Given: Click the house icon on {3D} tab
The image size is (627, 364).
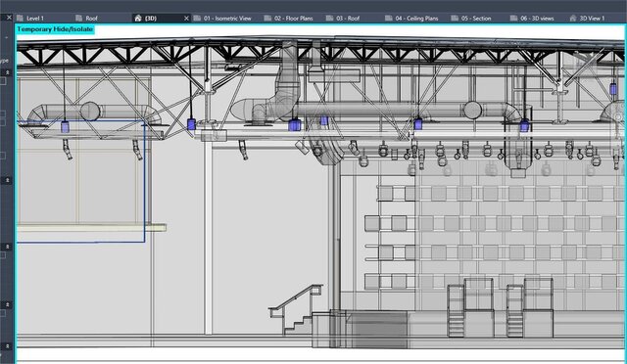Looking at the screenshot, I should (138, 19).
